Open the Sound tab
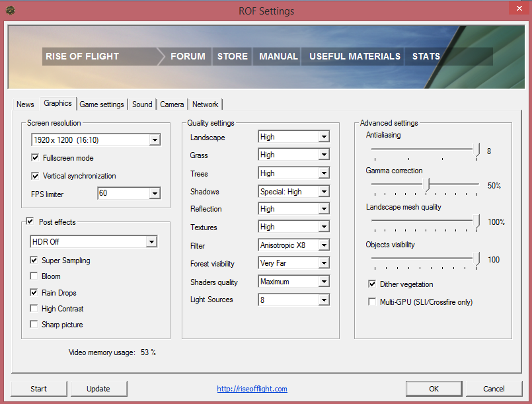 pyautogui.click(x=142, y=104)
